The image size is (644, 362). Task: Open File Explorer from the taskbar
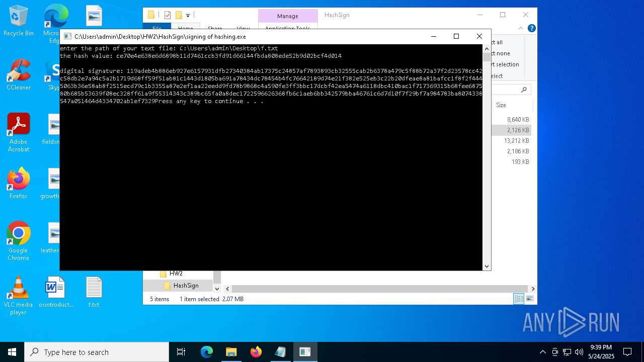pos(231,352)
